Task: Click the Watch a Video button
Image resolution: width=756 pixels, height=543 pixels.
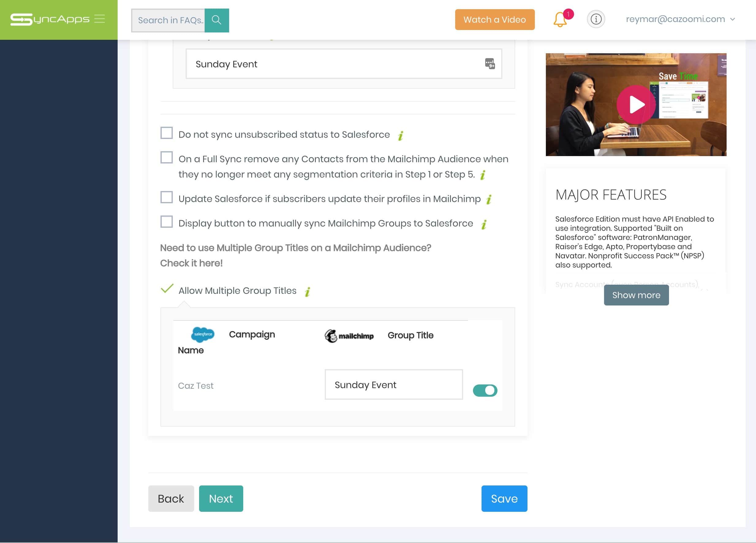Action: pos(495,19)
